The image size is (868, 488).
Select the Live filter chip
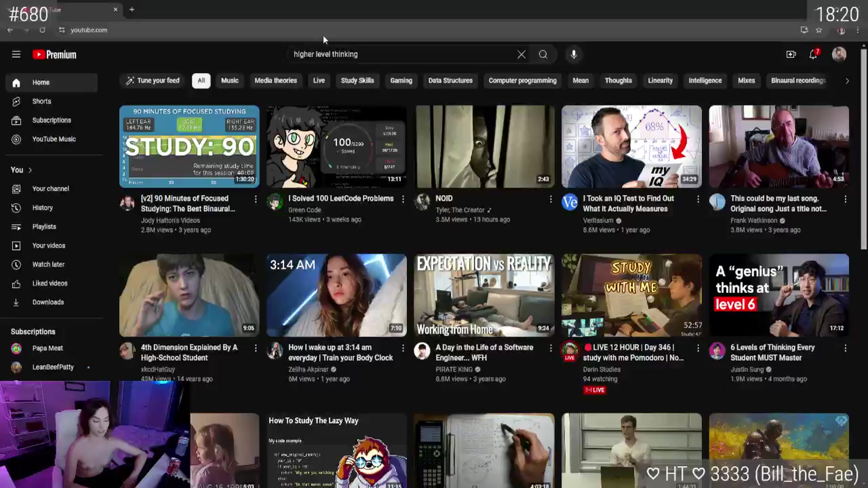click(x=319, y=81)
